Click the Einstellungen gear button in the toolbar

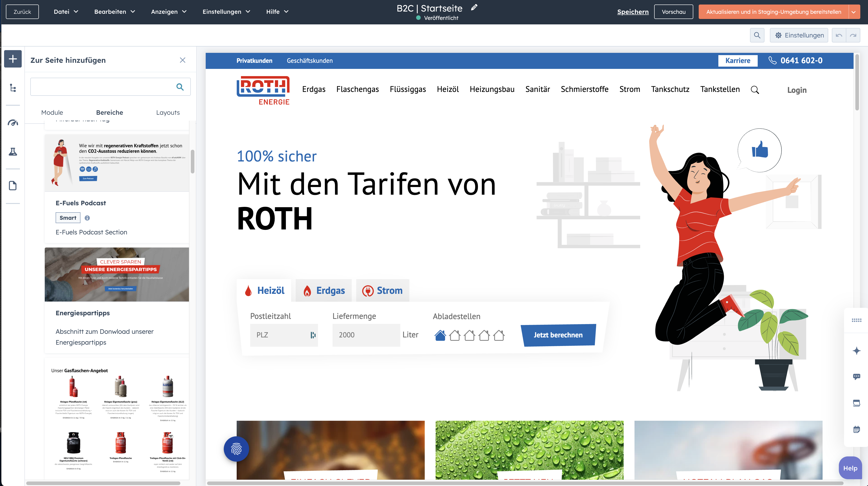coord(799,35)
